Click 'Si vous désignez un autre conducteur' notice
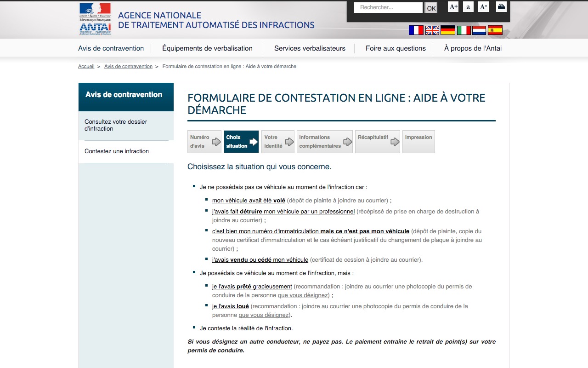Viewport: 588px width, 368px height. tap(341, 346)
